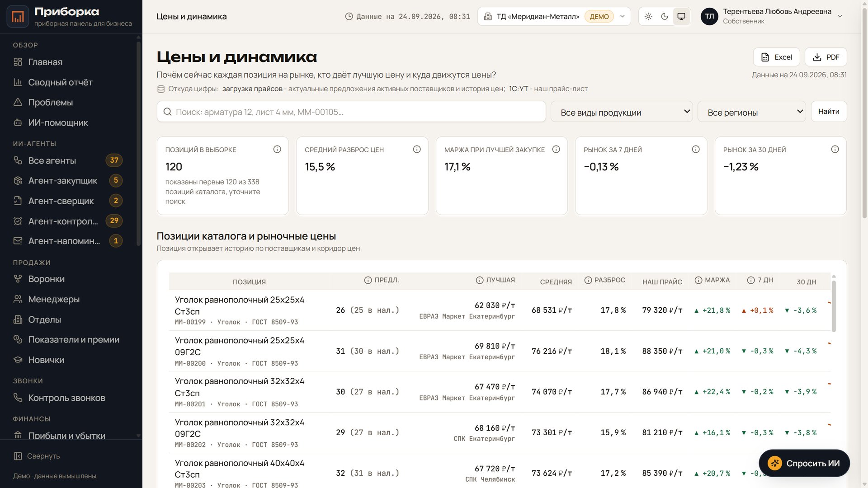Click the table vertical scrollbar

point(834,306)
